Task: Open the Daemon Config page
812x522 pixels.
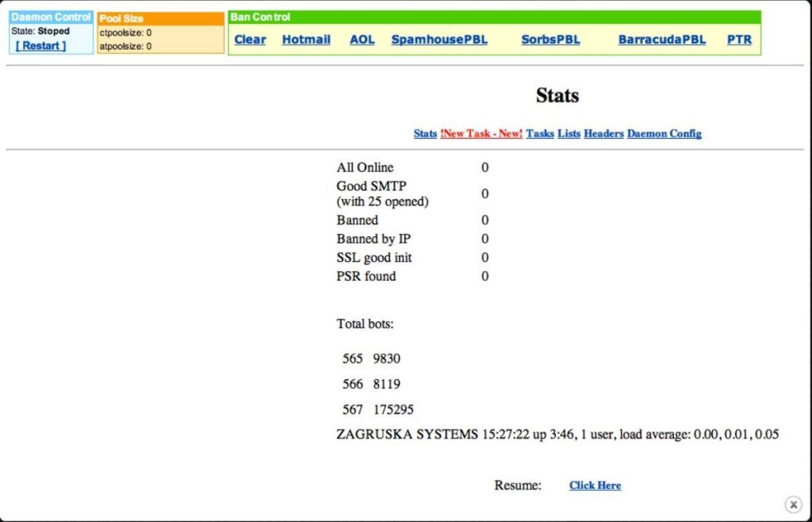Action: tap(664, 134)
